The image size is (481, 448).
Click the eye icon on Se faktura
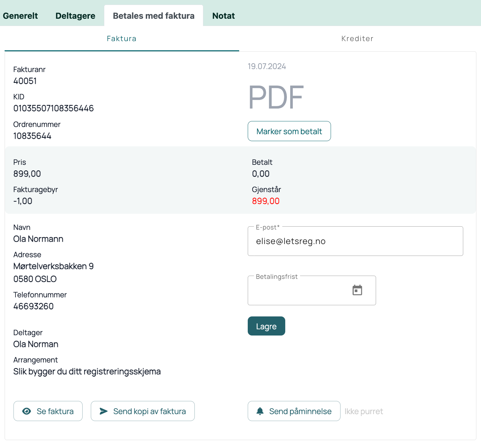27,411
